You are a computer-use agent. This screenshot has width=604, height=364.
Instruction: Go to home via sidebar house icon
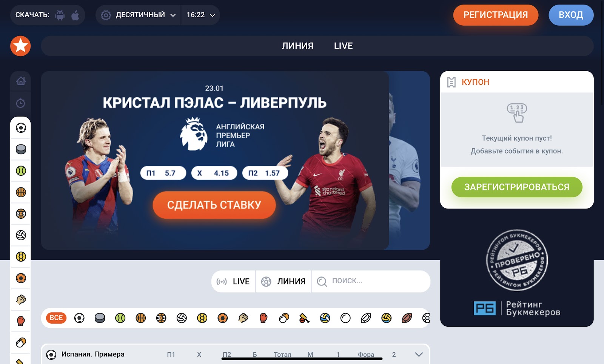[x=21, y=81]
